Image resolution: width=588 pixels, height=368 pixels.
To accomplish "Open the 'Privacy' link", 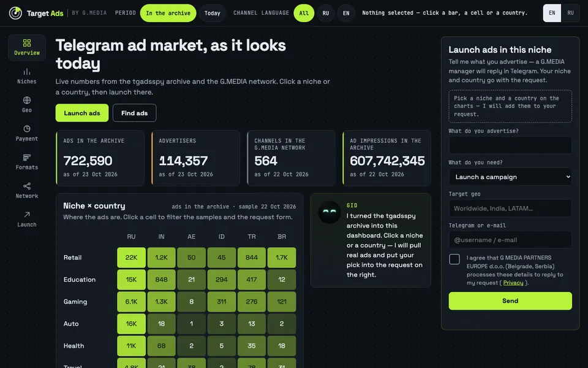I will point(513,283).
